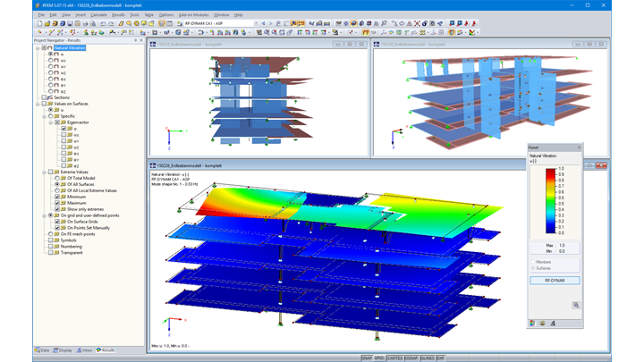Select Natural Vibration uZ radio button
The image size is (644, 362).
(x=50, y=72)
